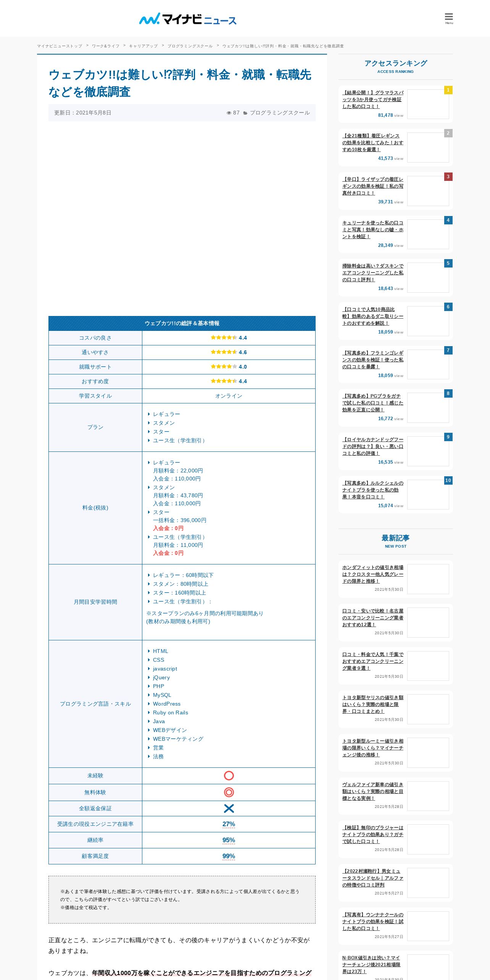
Task: Click the double circle icon in 無料体験 row
Action: pos(229,792)
